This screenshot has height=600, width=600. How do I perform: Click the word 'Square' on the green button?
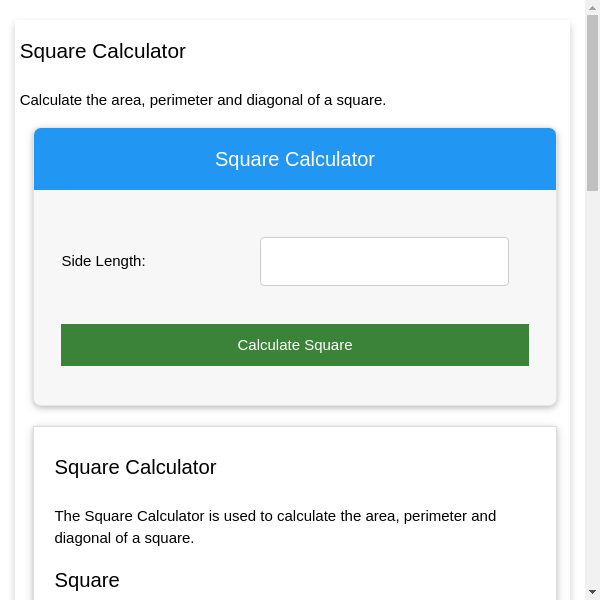328,345
